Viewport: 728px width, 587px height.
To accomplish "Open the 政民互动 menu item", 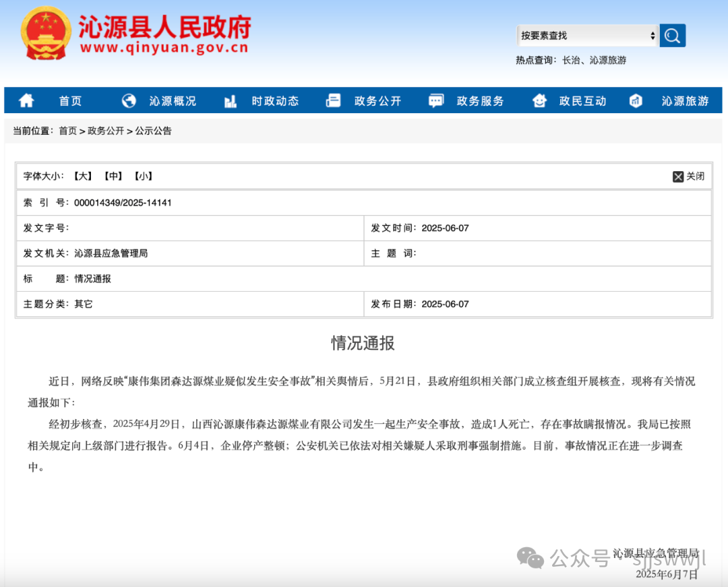I will pos(582,100).
